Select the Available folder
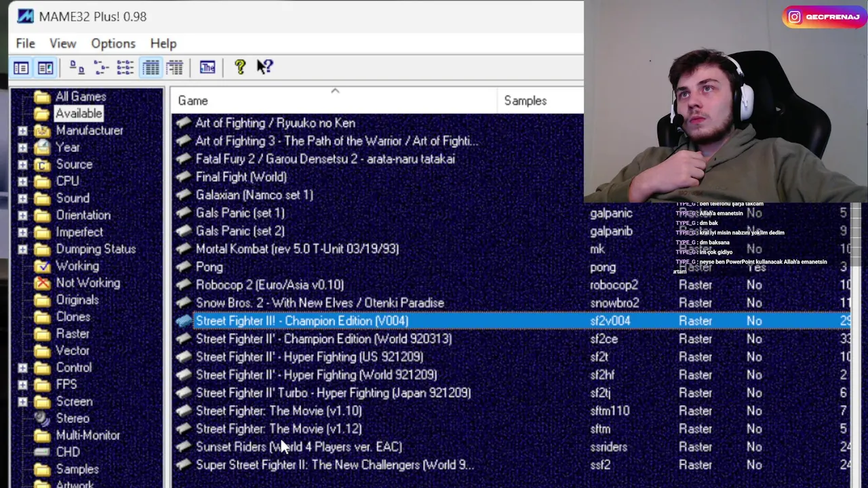 click(x=79, y=114)
